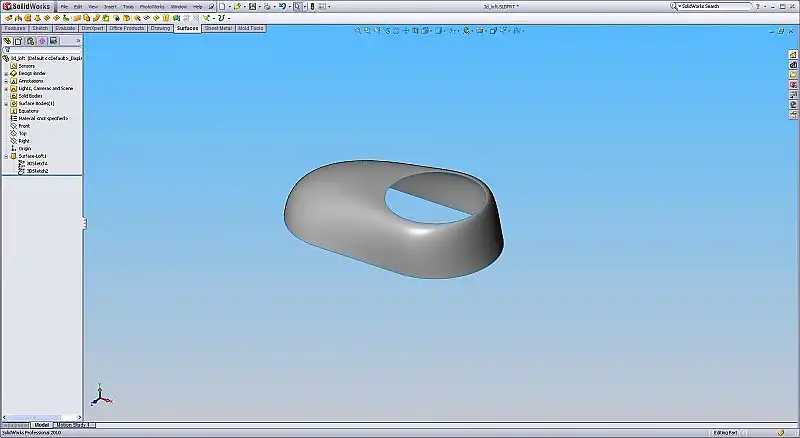
Task: Open the Insert menu
Action: click(110, 6)
